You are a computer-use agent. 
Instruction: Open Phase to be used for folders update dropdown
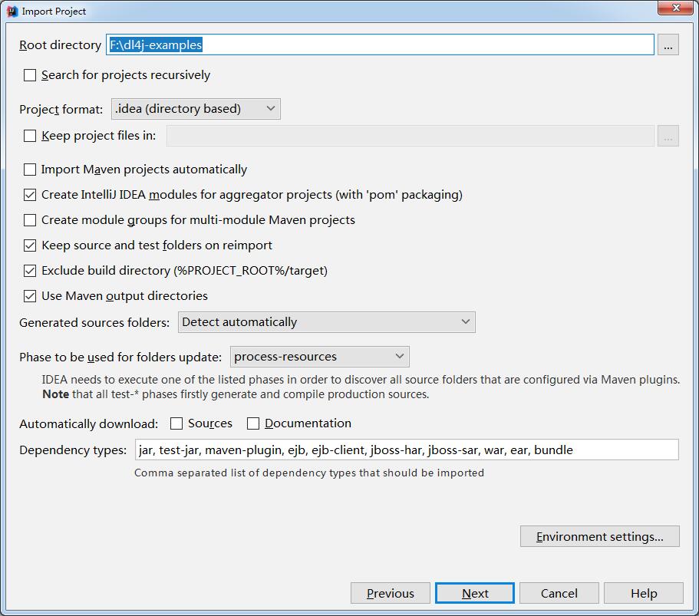(320, 357)
